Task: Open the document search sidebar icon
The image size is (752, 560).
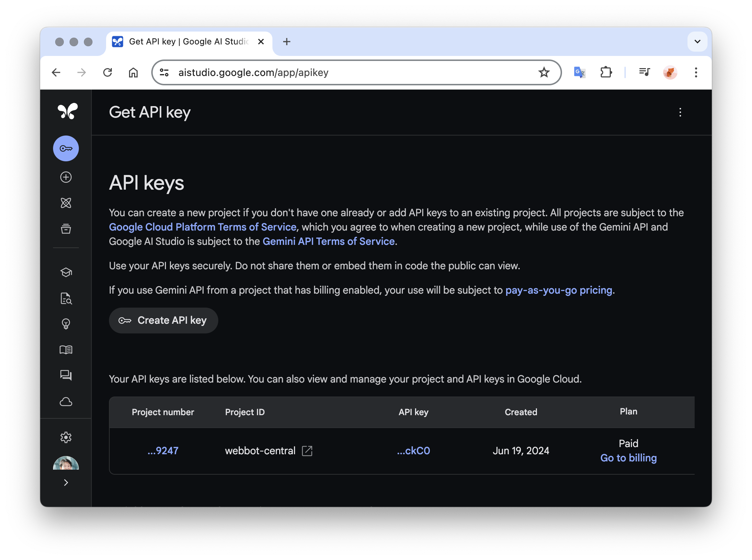Action: 66,298
